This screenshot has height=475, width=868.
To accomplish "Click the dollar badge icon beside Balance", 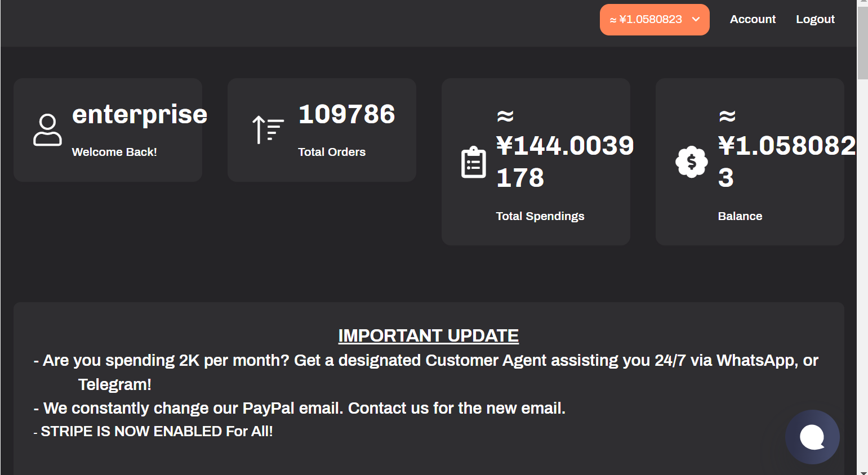I will click(x=691, y=162).
